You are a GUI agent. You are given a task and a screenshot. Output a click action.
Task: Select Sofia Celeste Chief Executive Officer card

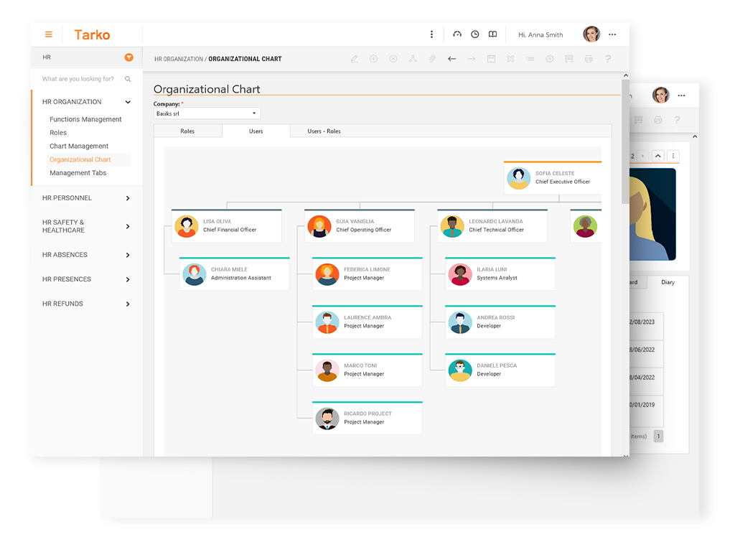[553, 177]
